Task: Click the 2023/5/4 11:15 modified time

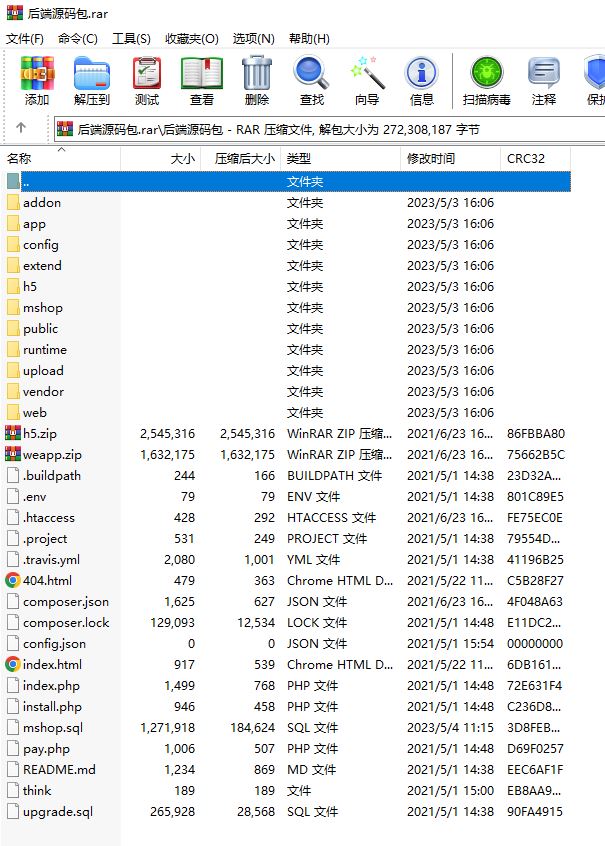Action: click(x=450, y=728)
